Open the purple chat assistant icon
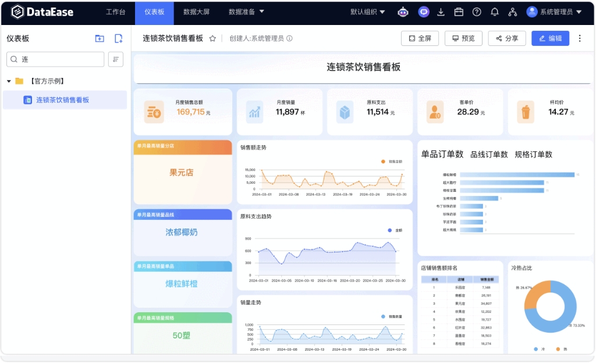The height and width of the screenshot is (364, 596). (424, 12)
